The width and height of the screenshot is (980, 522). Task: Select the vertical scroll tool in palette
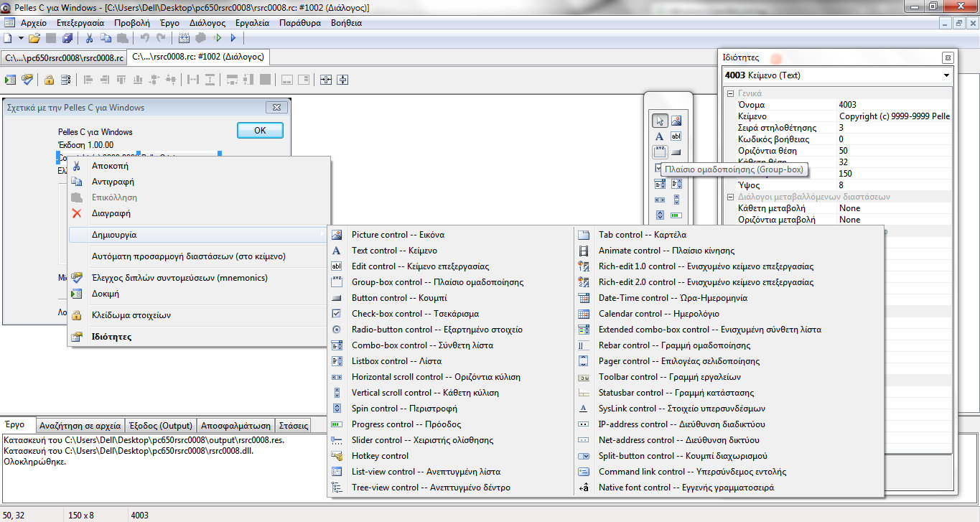pyautogui.click(x=676, y=200)
